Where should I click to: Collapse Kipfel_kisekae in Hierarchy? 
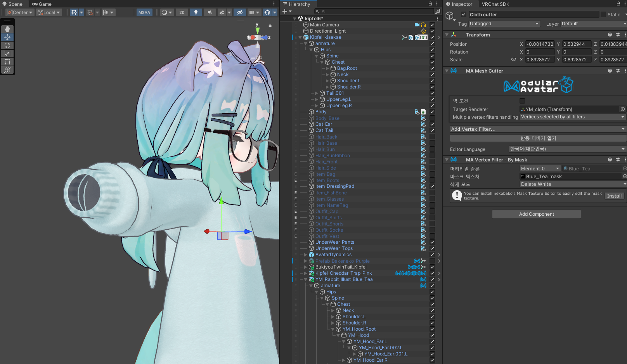[300, 37]
